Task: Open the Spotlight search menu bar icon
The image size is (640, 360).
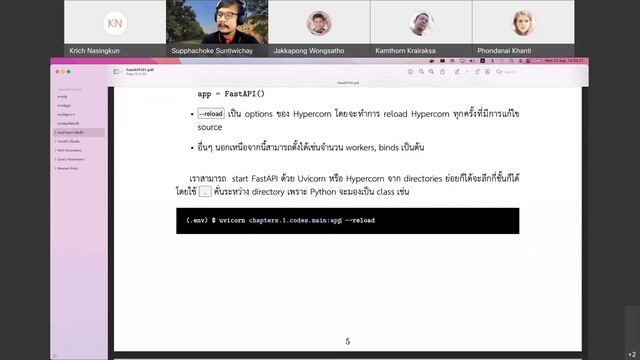Action: pos(511,61)
